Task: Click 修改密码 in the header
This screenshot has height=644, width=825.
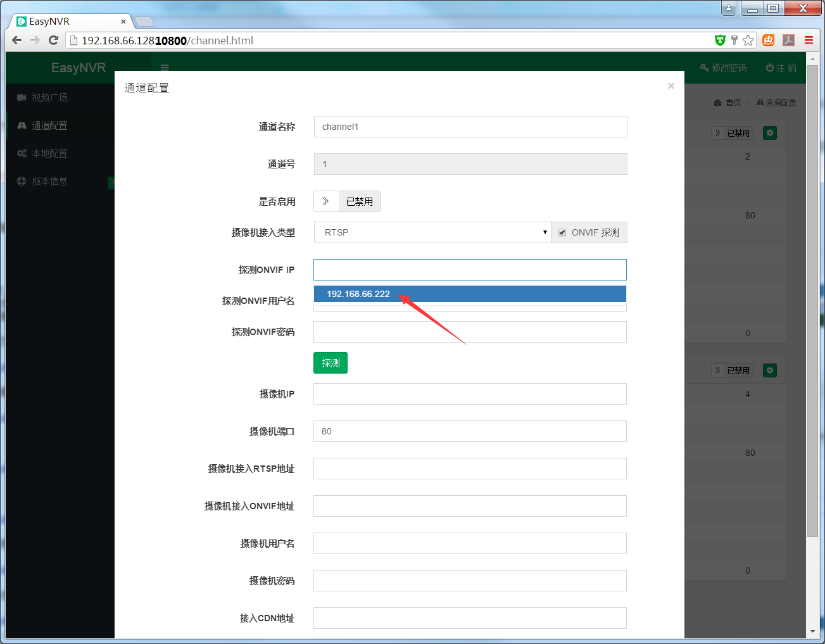Action: (724, 68)
